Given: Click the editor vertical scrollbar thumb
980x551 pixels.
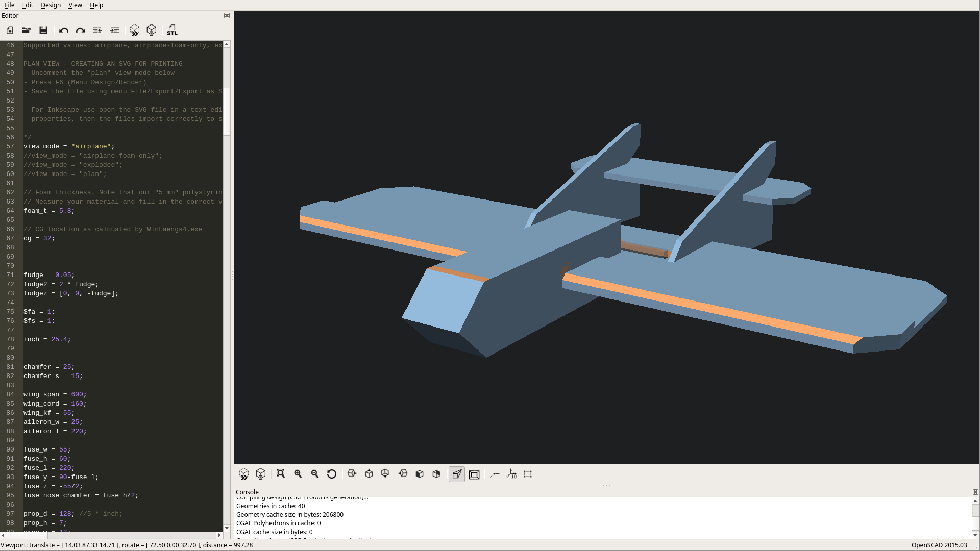Looking at the screenshot, I should coord(227,112).
